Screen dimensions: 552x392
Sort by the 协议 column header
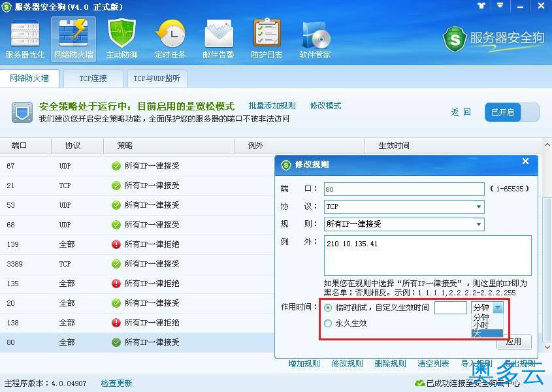pos(78,146)
